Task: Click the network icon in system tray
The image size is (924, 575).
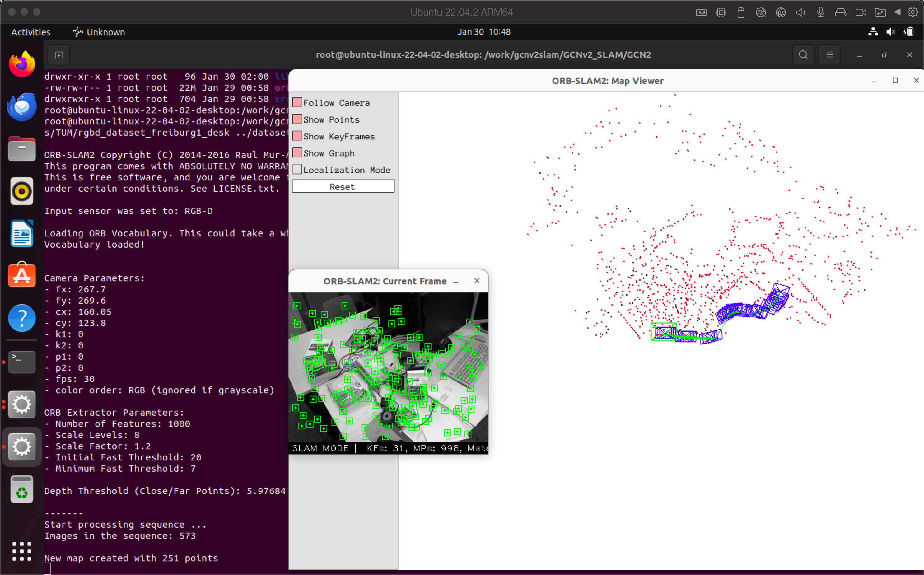Action: point(873,32)
